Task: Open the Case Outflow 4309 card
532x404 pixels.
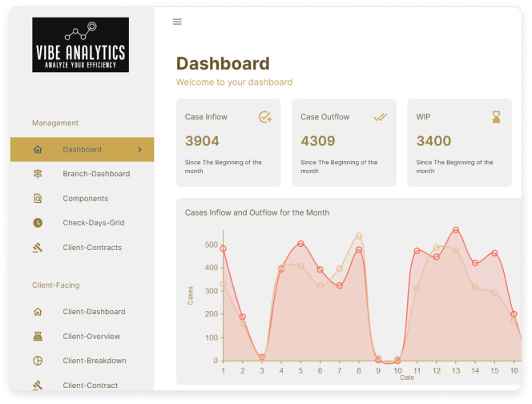Action: 345,143
